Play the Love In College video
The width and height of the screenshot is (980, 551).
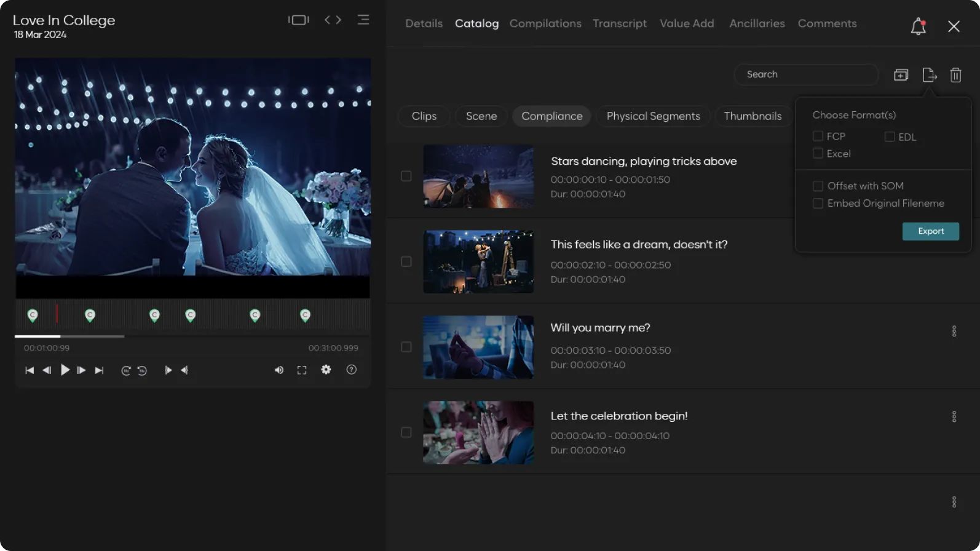[x=65, y=370]
